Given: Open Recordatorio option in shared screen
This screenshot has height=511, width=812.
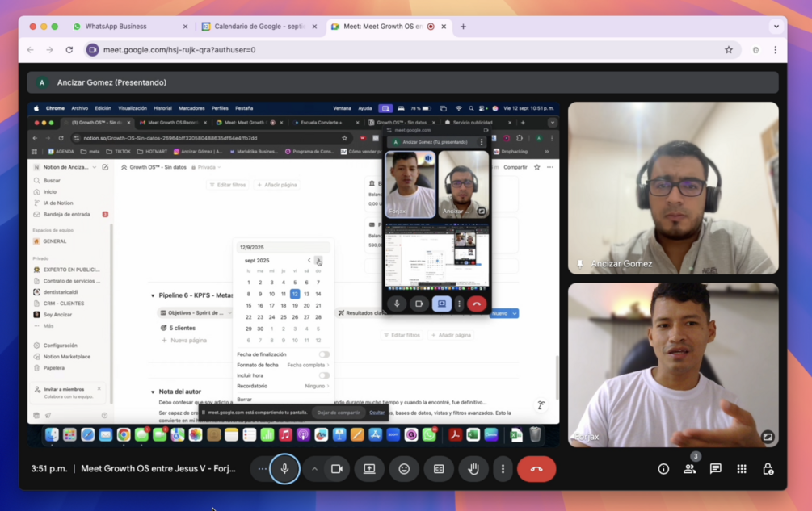Looking at the screenshot, I should (x=283, y=386).
